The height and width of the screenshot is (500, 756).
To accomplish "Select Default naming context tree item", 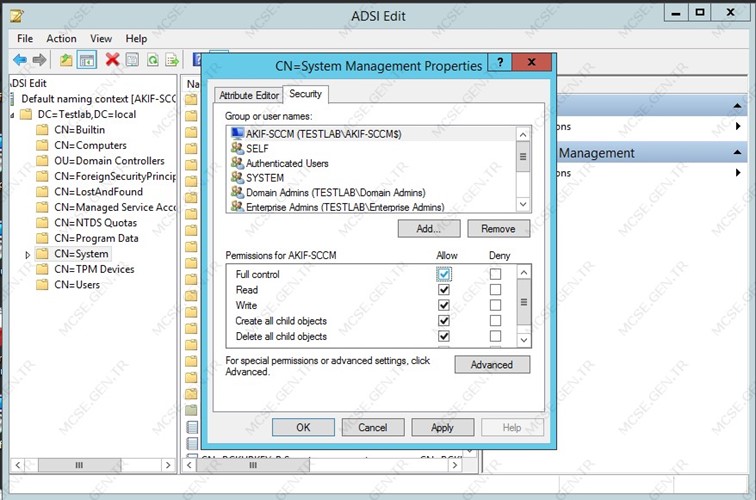I will coord(99,99).
